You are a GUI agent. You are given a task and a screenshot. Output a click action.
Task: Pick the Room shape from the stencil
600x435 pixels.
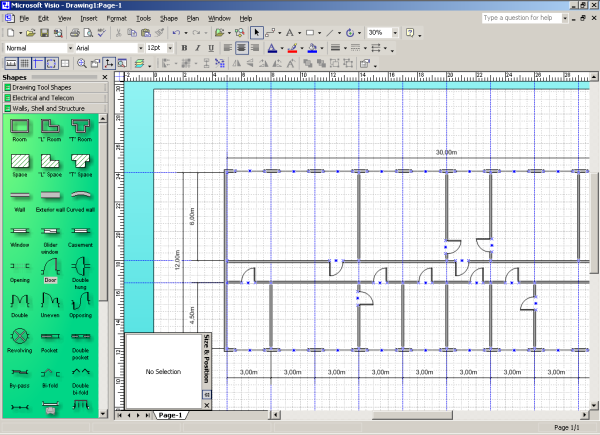point(19,127)
